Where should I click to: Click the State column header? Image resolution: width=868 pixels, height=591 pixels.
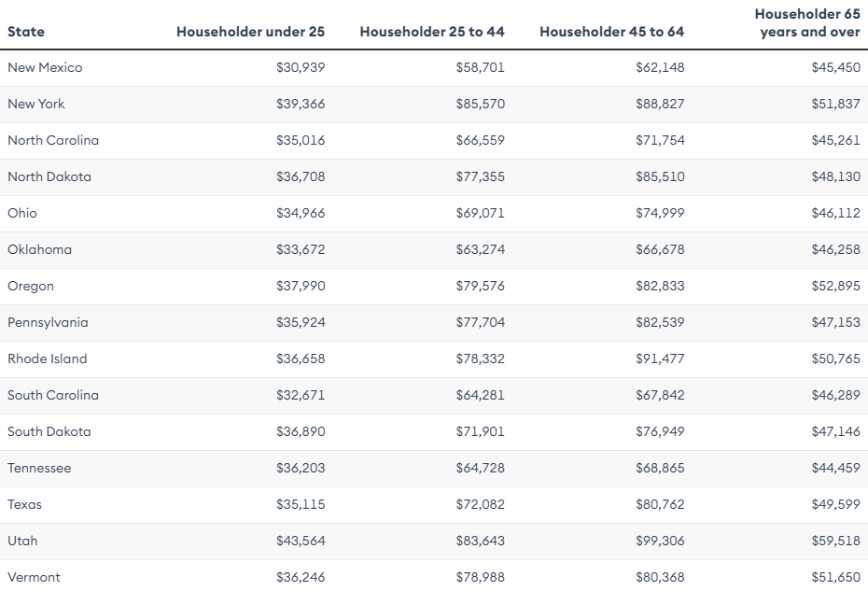(26, 32)
